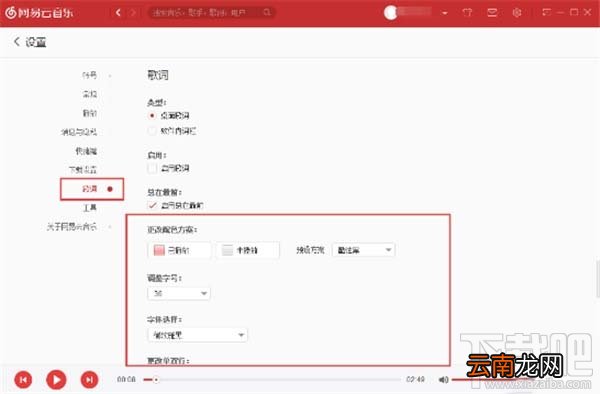Open the 快捷键 settings section
Image resolution: width=600 pixels, height=394 pixels.
[86, 151]
